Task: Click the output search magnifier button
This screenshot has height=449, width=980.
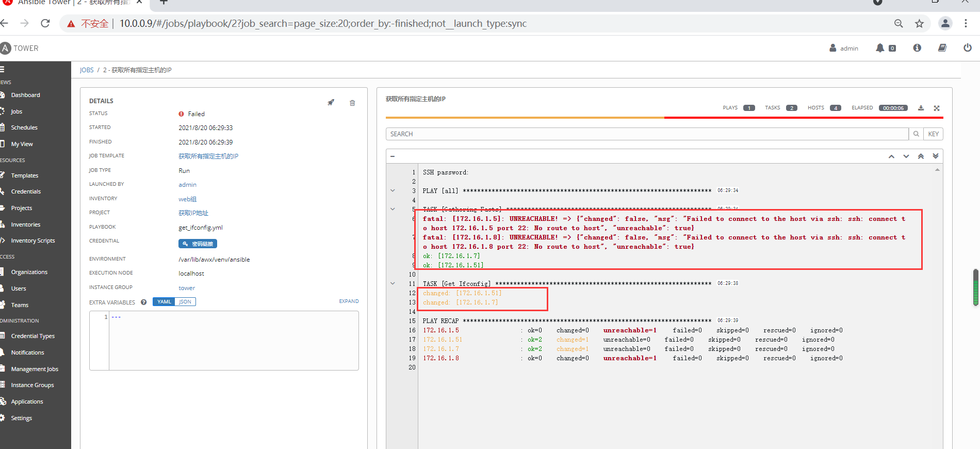Action: [x=916, y=134]
